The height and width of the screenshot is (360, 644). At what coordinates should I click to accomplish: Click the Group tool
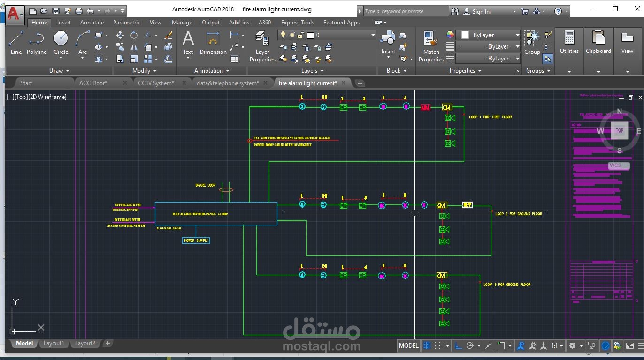[532, 43]
